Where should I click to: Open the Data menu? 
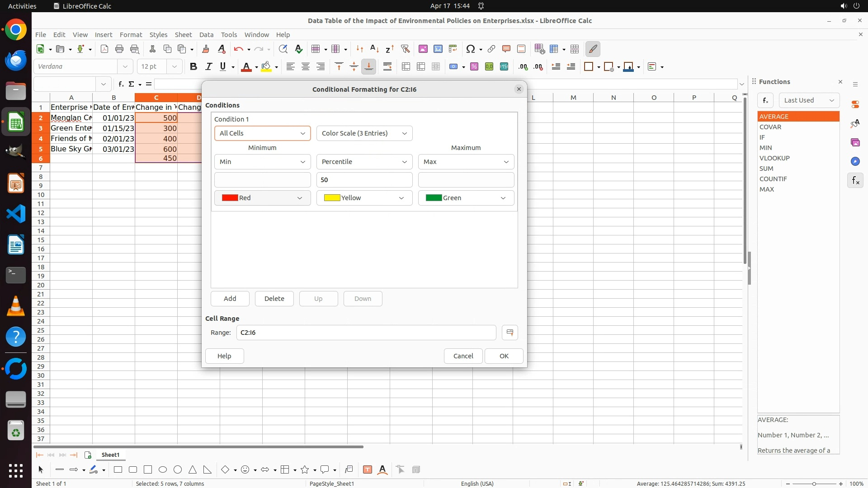[206, 35]
